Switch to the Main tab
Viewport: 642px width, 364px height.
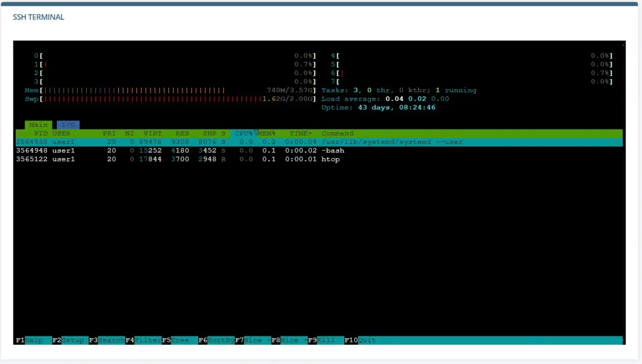click(x=38, y=124)
